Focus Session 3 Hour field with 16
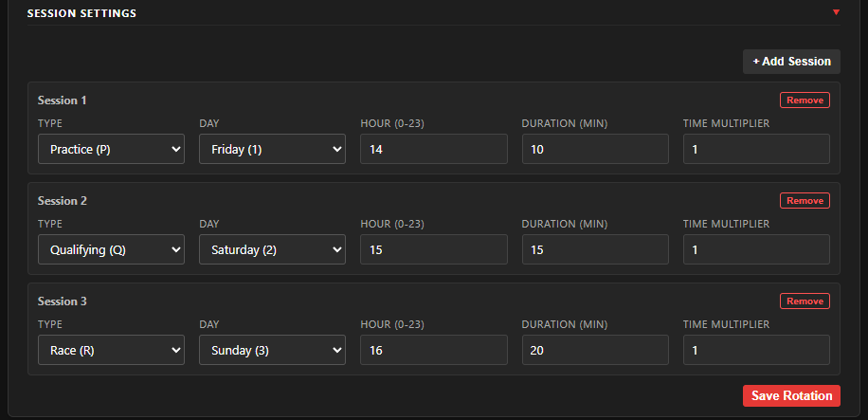The image size is (868, 420). click(x=434, y=350)
